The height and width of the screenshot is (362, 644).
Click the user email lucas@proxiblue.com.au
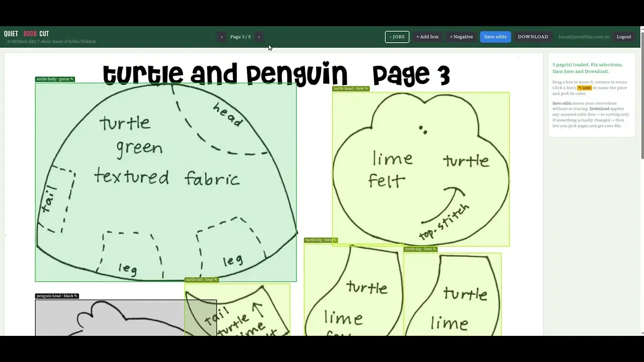584,37
